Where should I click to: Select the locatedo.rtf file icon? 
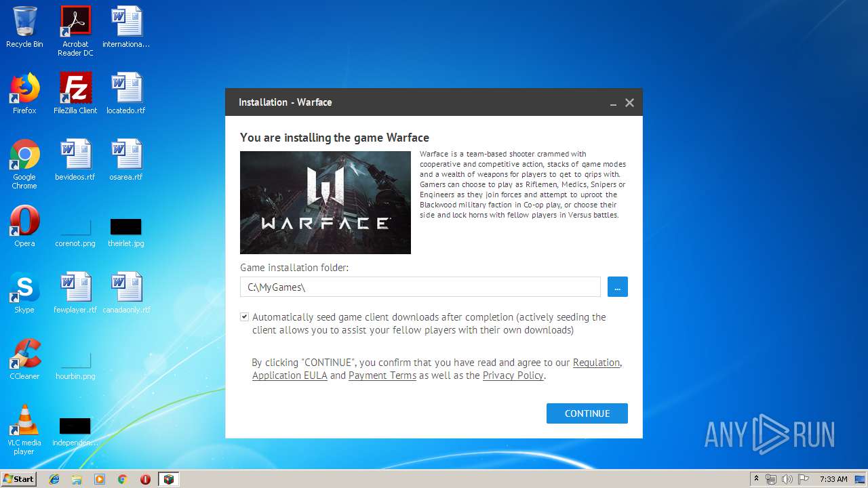[x=126, y=94]
